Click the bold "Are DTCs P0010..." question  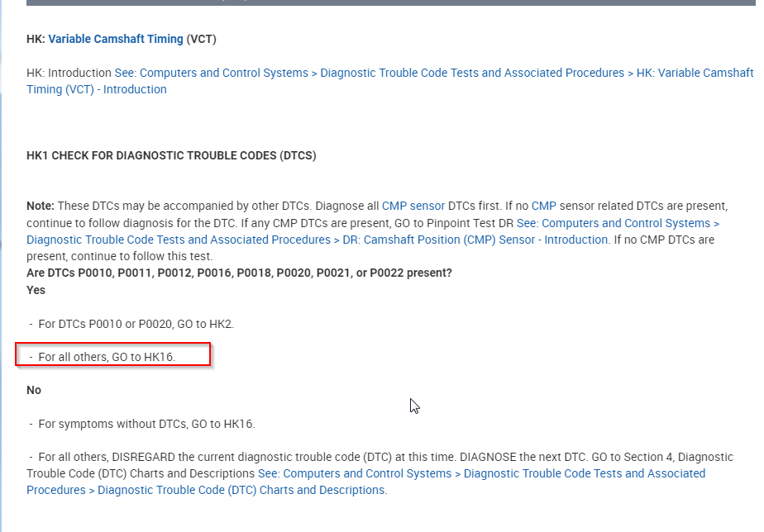(239, 273)
